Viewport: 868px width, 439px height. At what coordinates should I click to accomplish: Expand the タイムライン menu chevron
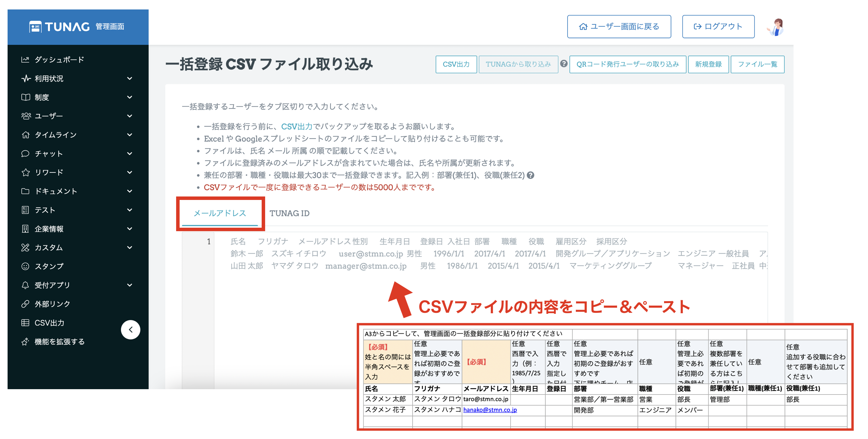[129, 135]
